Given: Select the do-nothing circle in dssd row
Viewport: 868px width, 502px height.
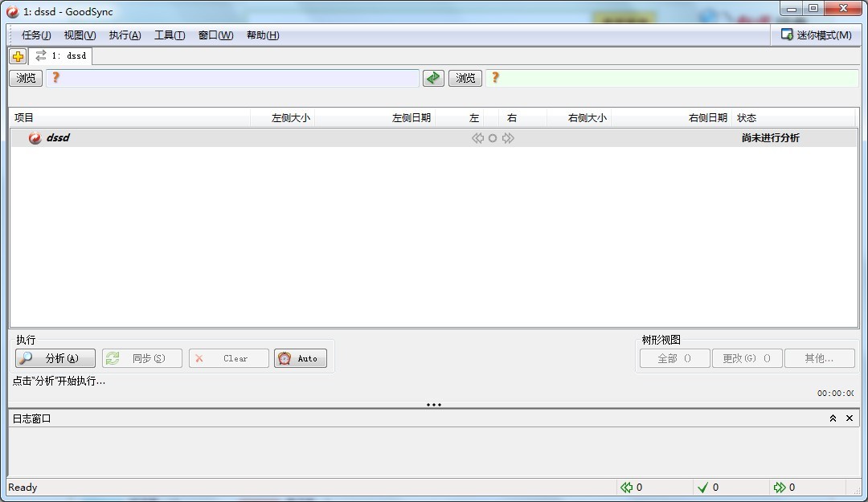Looking at the screenshot, I should (493, 138).
